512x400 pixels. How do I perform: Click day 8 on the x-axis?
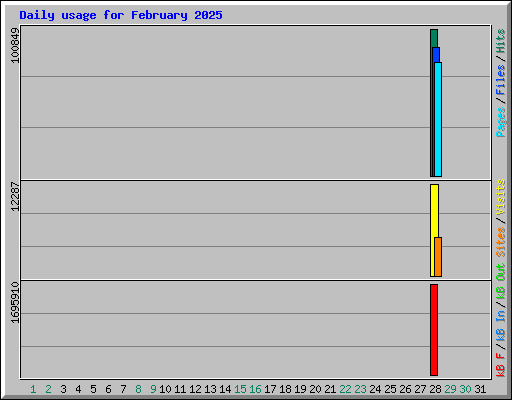pyautogui.click(x=138, y=389)
